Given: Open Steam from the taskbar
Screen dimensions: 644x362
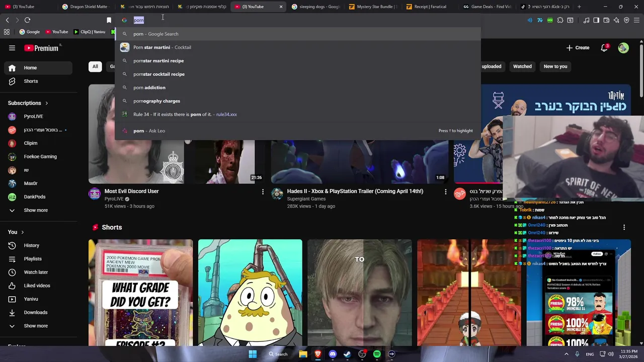Looking at the screenshot, I should pyautogui.click(x=347, y=354).
